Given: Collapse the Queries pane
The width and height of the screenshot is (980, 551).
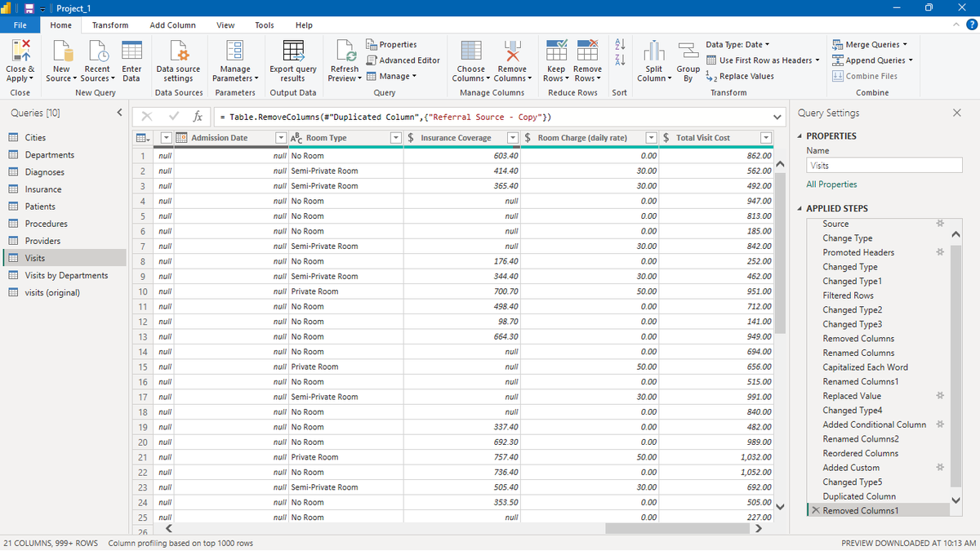Looking at the screenshot, I should point(119,113).
